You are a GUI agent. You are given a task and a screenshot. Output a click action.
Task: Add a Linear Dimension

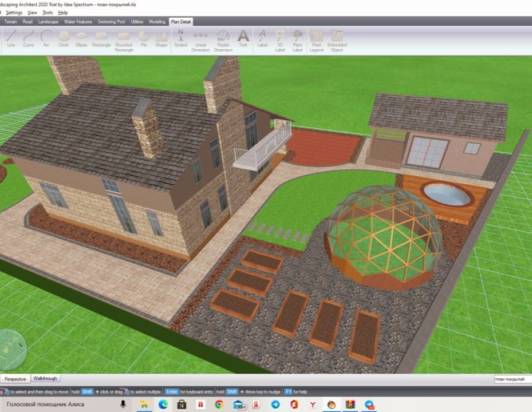pos(200,39)
